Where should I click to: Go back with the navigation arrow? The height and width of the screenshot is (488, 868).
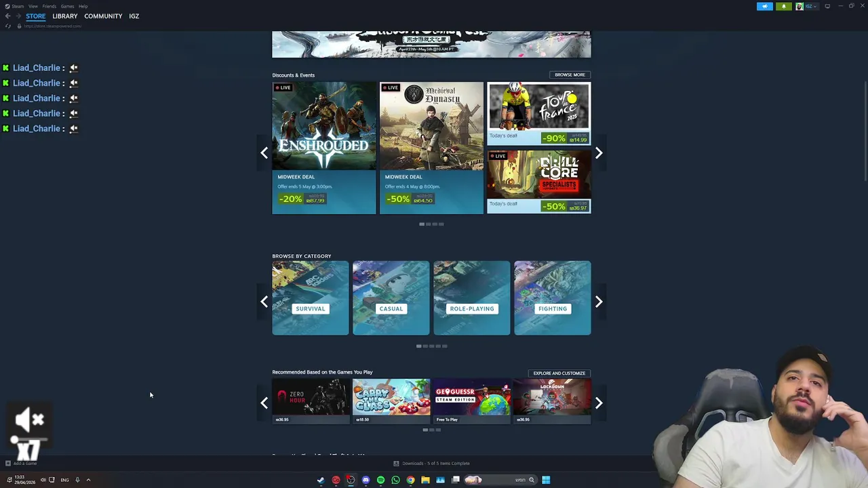coord(7,16)
